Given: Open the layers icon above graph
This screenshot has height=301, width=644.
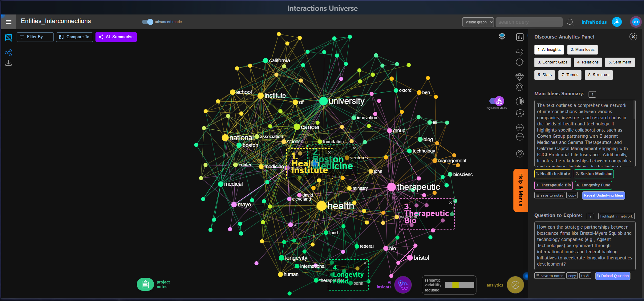Looking at the screenshot, I should click(x=502, y=36).
